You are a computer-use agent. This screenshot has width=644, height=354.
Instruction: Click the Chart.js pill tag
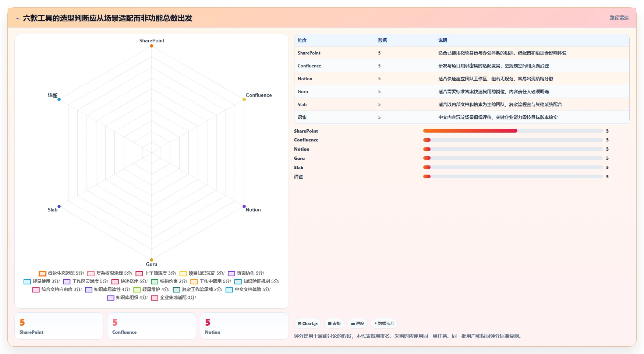(308, 323)
